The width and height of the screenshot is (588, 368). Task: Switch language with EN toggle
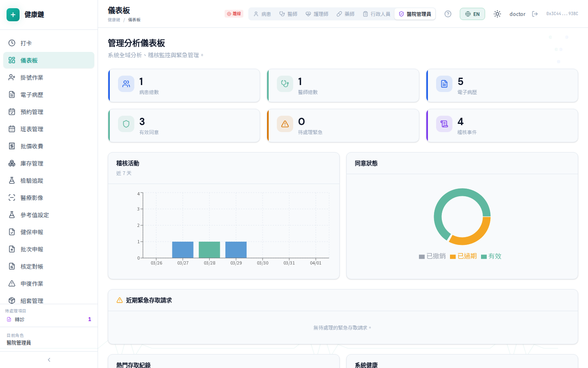(x=472, y=14)
